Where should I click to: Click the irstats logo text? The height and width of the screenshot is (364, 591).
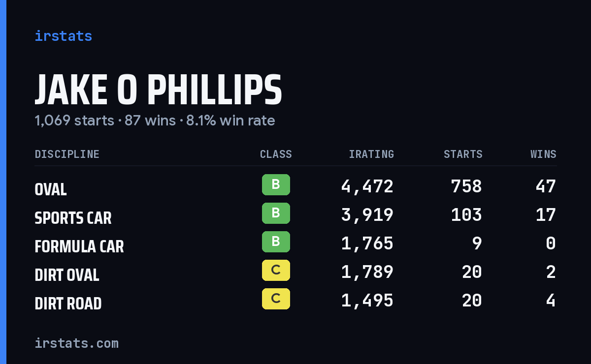click(x=63, y=36)
